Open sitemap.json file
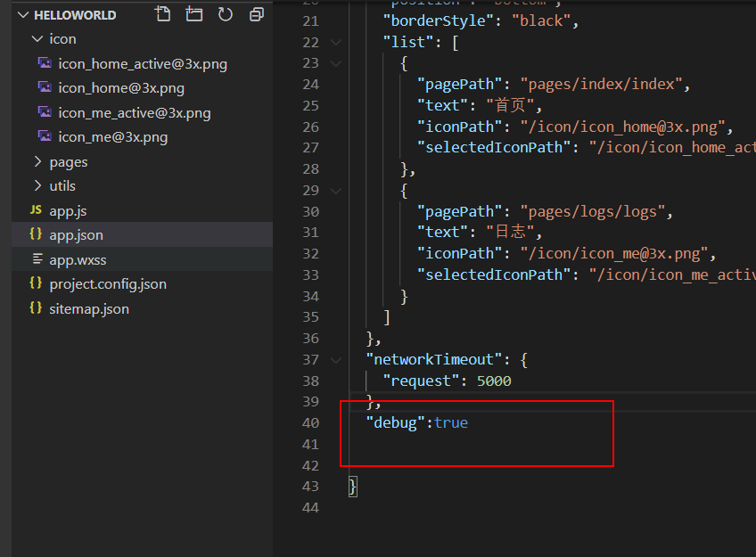 89,309
